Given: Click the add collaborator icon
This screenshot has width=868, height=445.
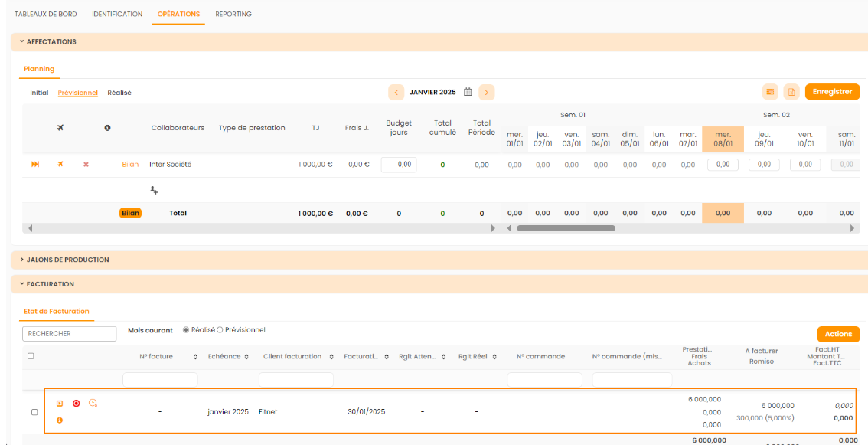Looking at the screenshot, I should click(153, 190).
